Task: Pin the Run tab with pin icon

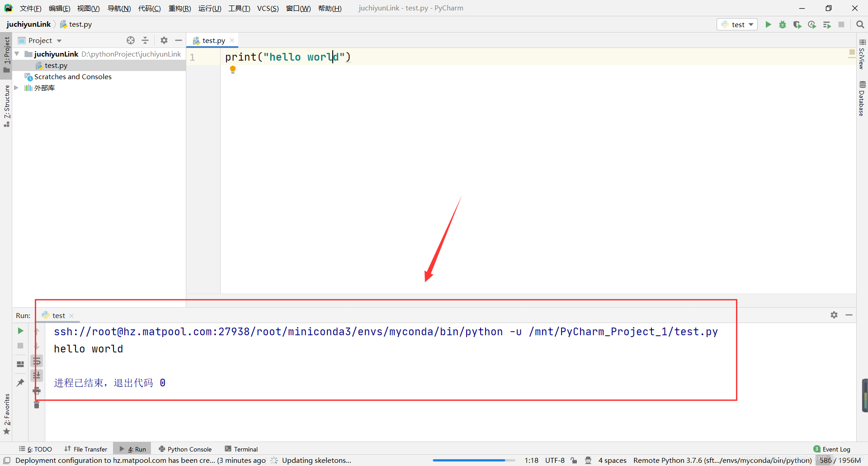Action: pyautogui.click(x=20, y=383)
